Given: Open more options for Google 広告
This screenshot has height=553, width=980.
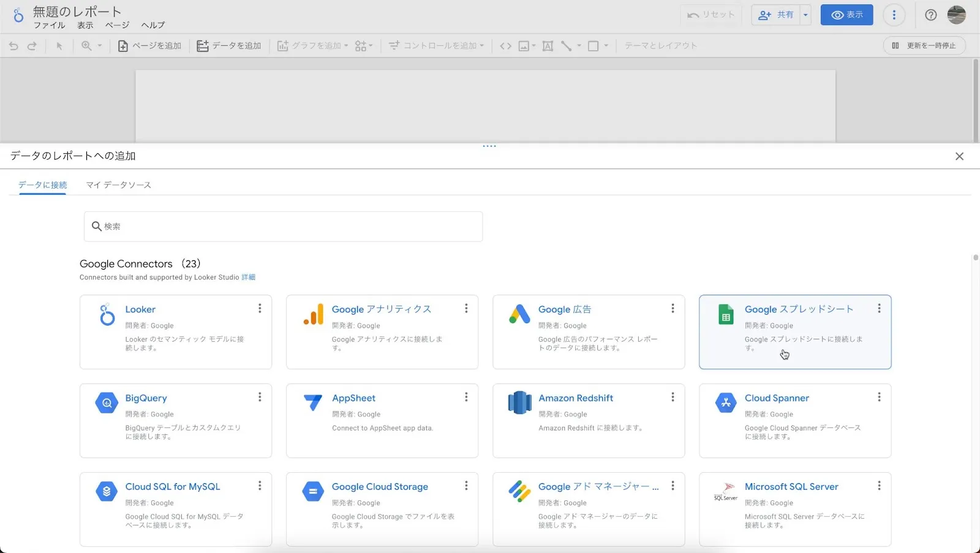Looking at the screenshot, I should click(673, 309).
